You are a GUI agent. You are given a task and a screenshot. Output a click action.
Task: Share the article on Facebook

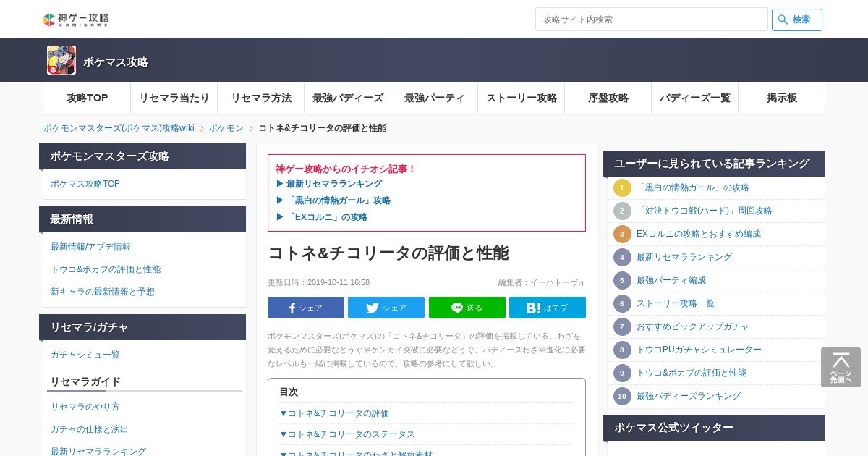pos(306,308)
